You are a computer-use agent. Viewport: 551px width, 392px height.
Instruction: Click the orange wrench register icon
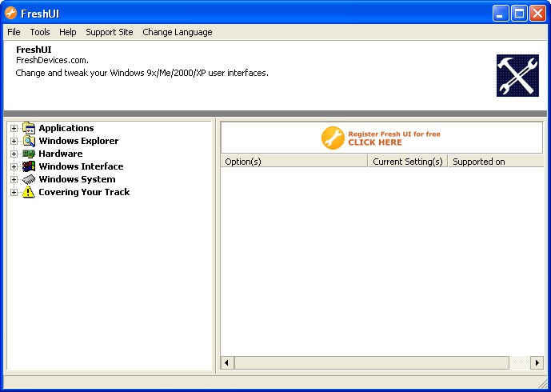tap(333, 138)
